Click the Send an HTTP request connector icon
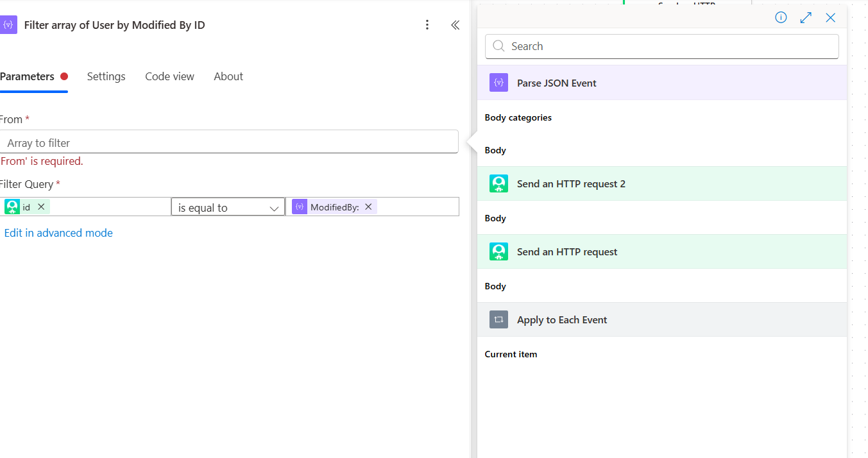Image resolution: width=868 pixels, height=458 pixels. point(498,251)
